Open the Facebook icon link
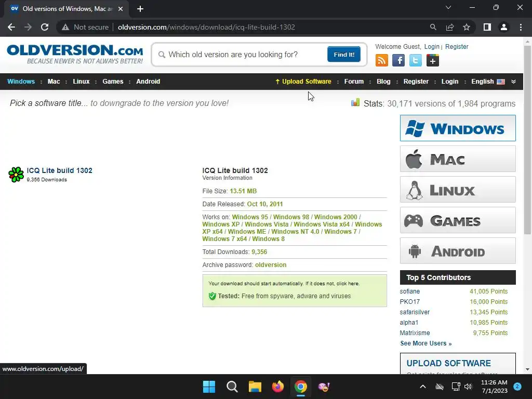The image size is (532, 399). click(x=398, y=60)
